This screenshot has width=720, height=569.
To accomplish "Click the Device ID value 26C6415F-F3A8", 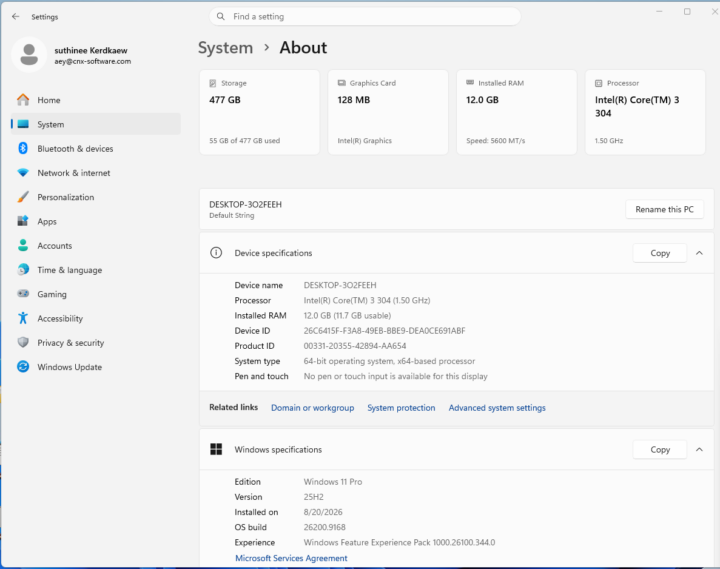I will pyautogui.click(x=384, y=330).
